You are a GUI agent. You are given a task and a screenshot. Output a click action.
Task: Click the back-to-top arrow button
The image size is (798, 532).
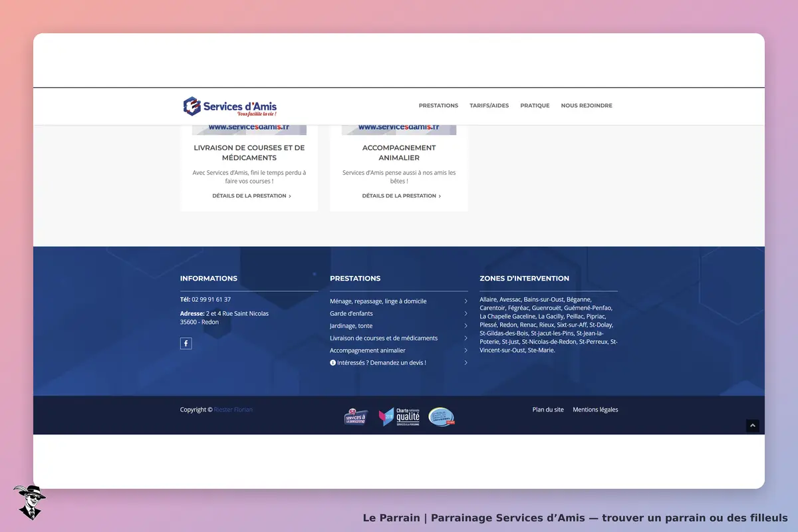point(752,426)
